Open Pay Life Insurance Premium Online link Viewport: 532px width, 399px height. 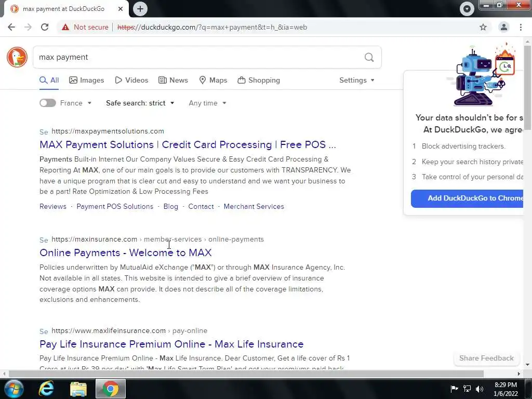[x=171, y=344]
